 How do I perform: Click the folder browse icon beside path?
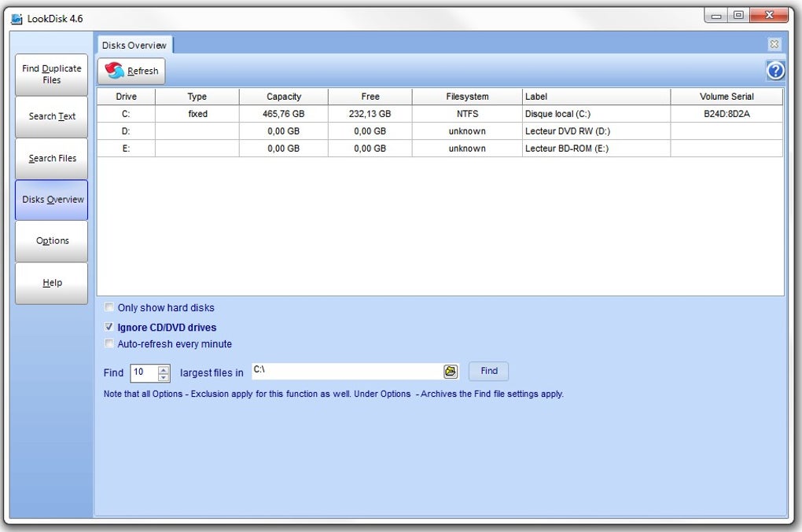[x=450, y=371]
